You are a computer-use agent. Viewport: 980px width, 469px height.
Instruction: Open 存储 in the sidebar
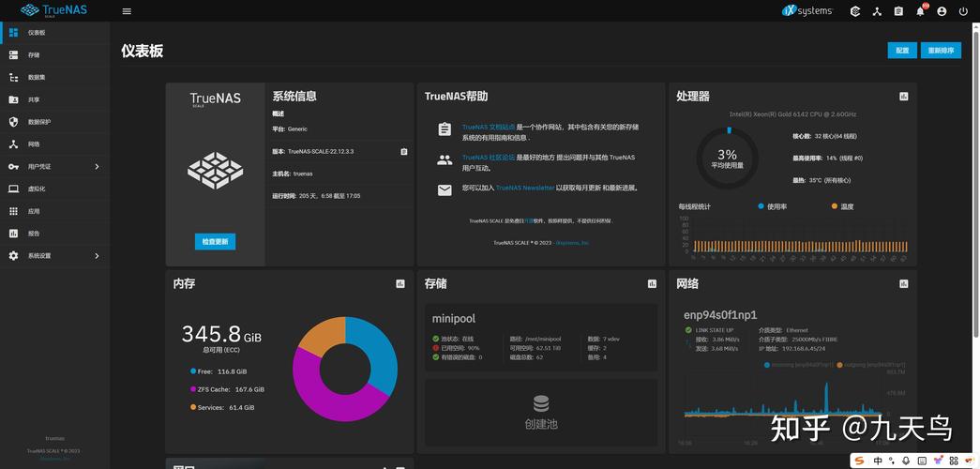tap(55, 55)
